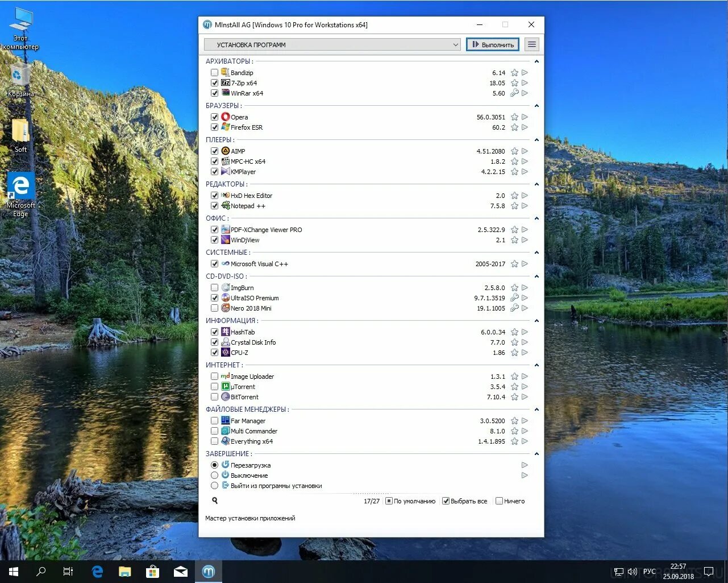The height and width of the screenshot is (583, 728).
Task: Collapse the БРАУЗЕРЫ section
Action: (536, 106)
